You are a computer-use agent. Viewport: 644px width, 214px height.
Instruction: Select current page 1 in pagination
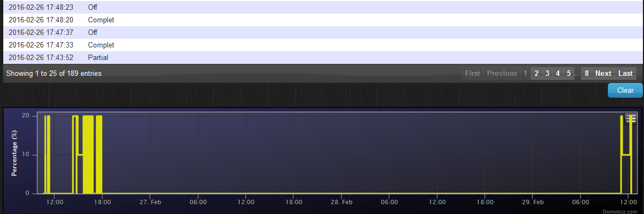(x=525, y=73)
